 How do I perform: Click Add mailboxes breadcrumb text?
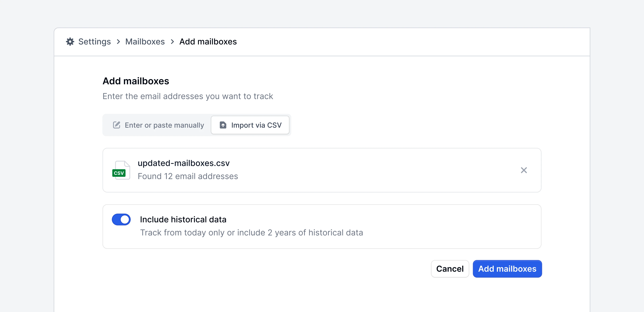tap(208, 41)
